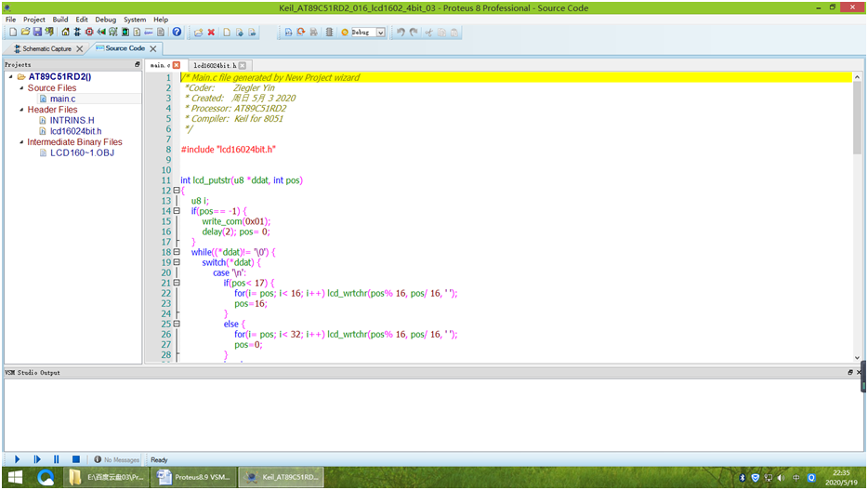The width and height of the screenshot is (868, 490).
Task: Click the code editor scroll up arrow
Action: point(857,77)
